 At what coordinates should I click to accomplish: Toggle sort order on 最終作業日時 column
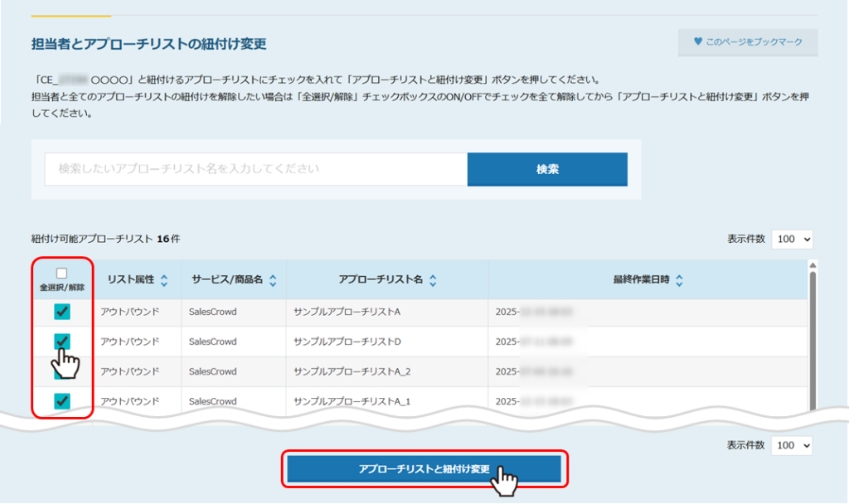679,281
